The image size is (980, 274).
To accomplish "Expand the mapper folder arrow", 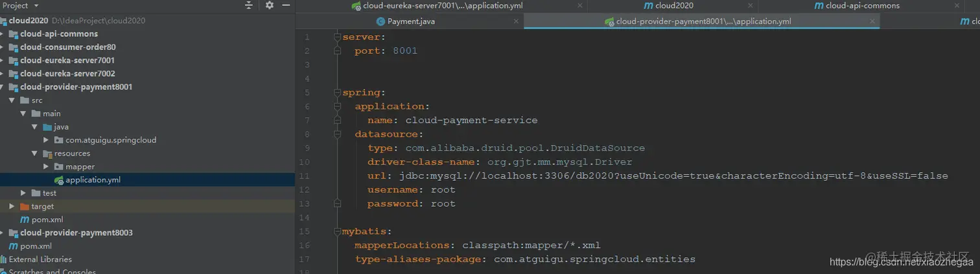I will click(46, 166).
